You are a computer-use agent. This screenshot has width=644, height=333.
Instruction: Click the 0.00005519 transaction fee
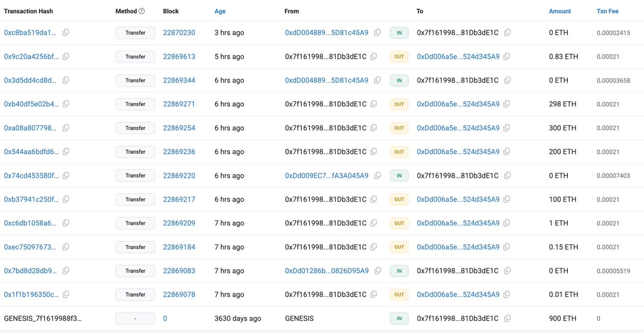(613, 271)
